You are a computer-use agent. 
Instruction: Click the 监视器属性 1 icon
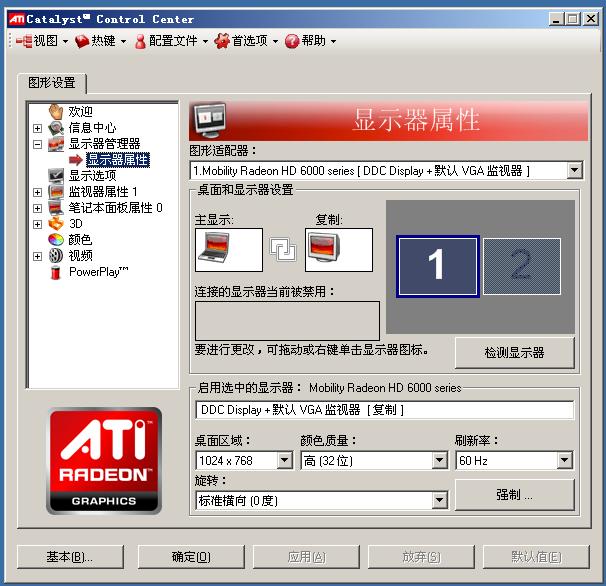click(56, 192)
